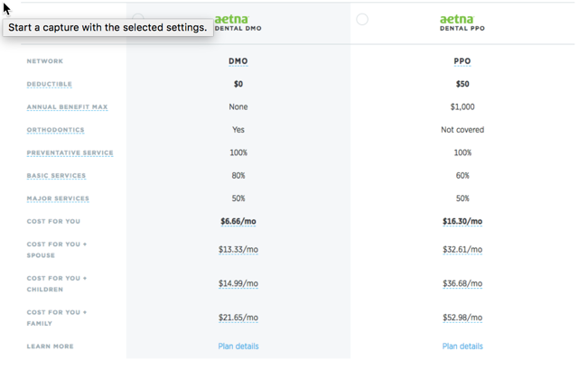Click the Major Services label
Image resolution: width=588 pixels, height=369 pixels.
[x=58, y=198]
